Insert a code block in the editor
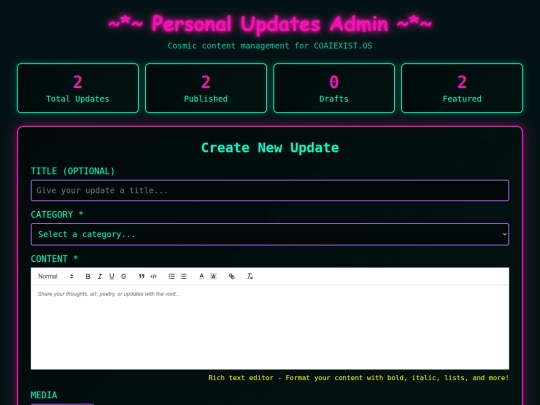This screenshot has height=405, width=540. click(154, 276)
